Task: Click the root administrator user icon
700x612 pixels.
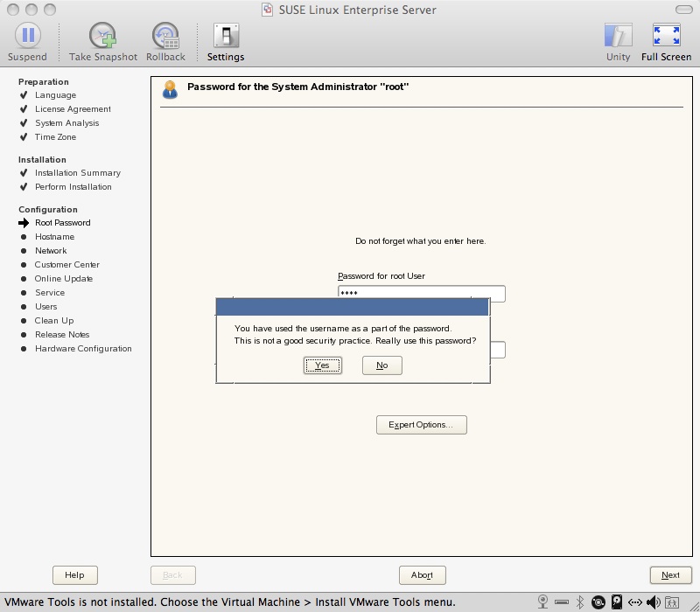Action: coord(170,90)
